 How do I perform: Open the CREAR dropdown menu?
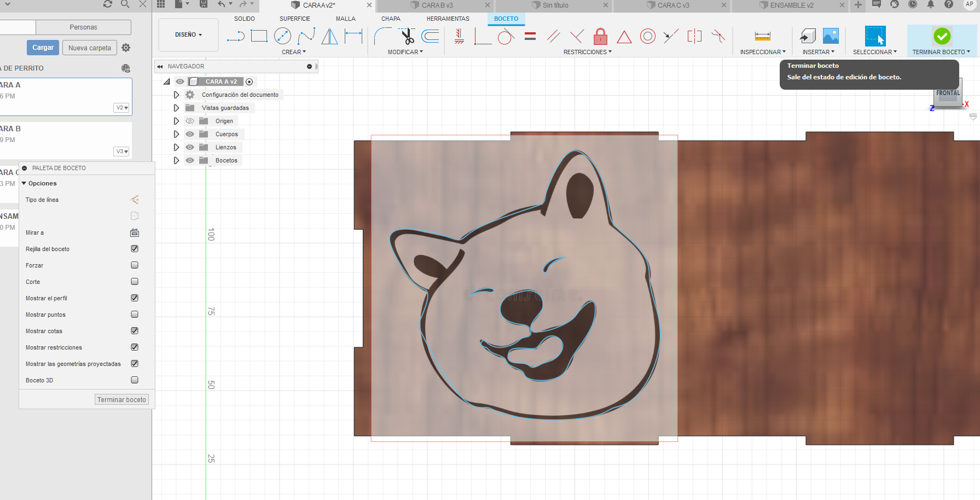294,52
